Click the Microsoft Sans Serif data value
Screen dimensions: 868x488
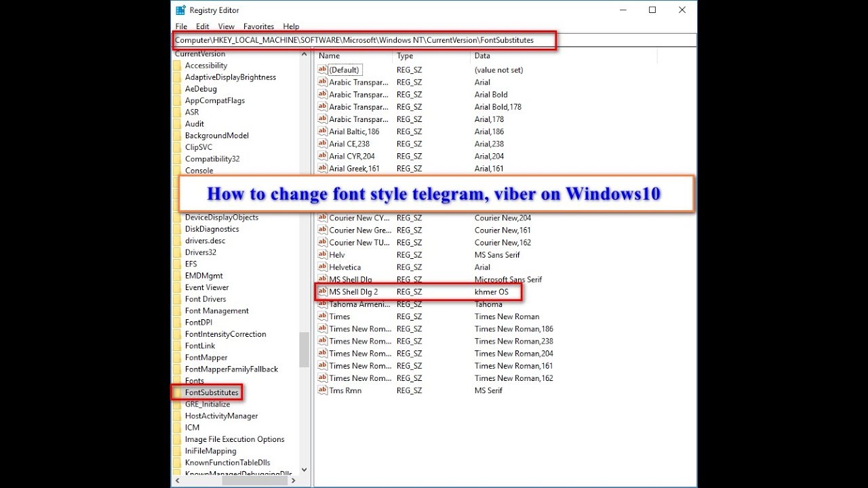[x=508, y=279]
